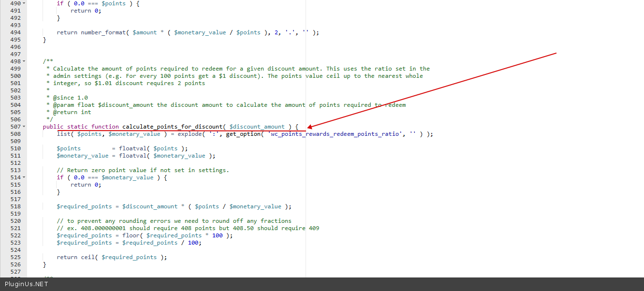Click line number 525 in the gutter

[15, 257]
